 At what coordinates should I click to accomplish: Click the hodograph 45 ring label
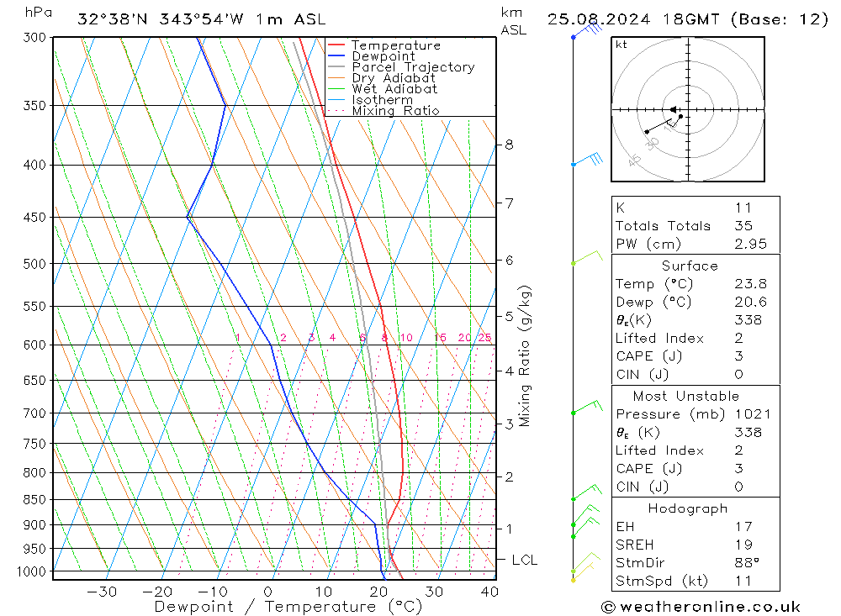634,160
